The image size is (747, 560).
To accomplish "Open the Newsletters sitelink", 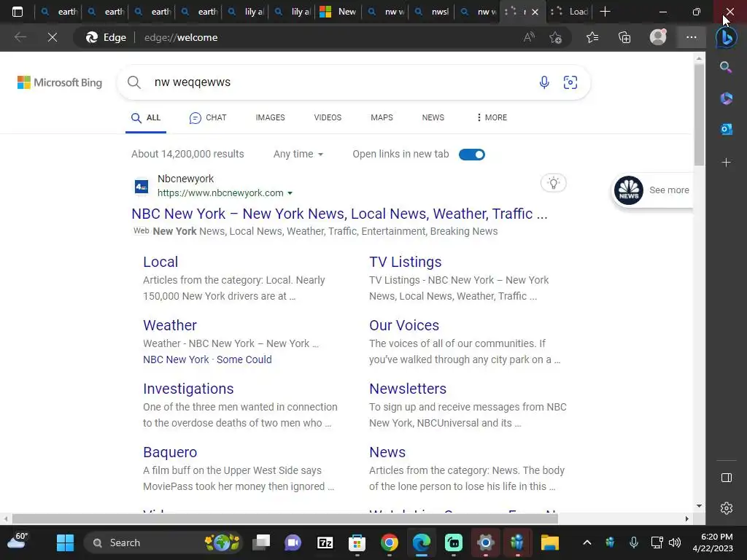I will (x=408, y=389).
